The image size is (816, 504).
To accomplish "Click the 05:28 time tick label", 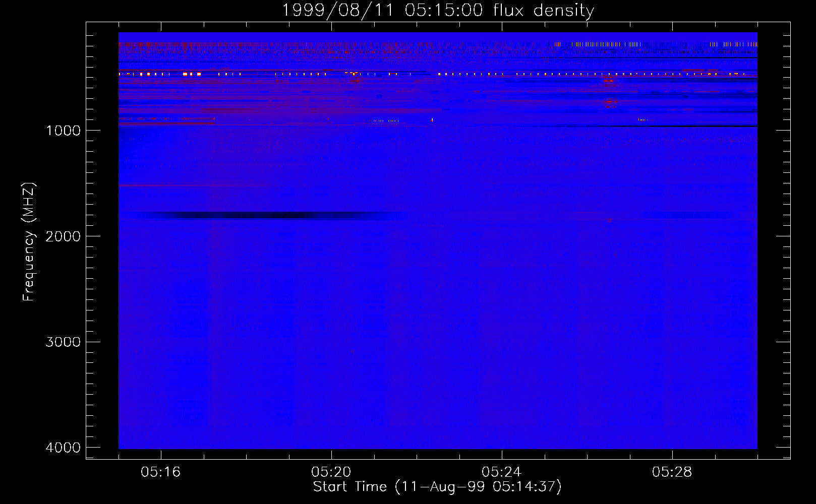I will (x=672, y=472).
